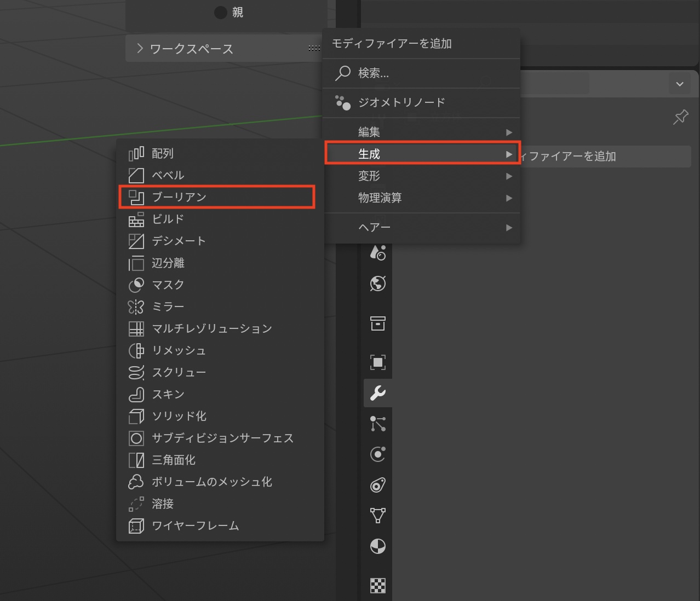This screenshot has width=700, height=601.
Task: Toggle the pin icon in properties editor
Action: coord(680,117)
